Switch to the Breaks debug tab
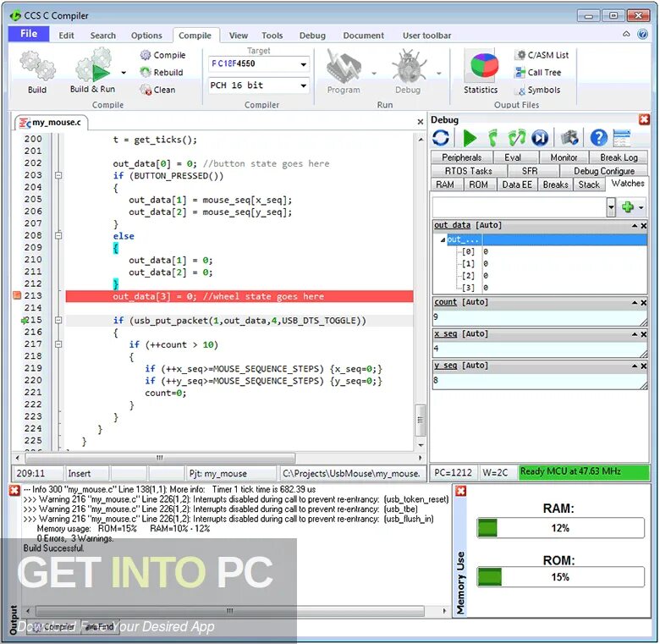This screenshot has width=660, height=644. [555, 184]
